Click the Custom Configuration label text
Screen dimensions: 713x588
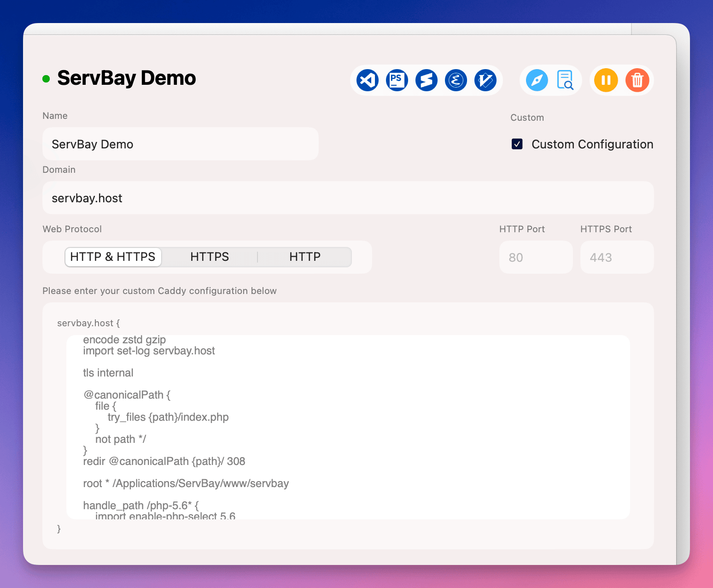point(592,144)
